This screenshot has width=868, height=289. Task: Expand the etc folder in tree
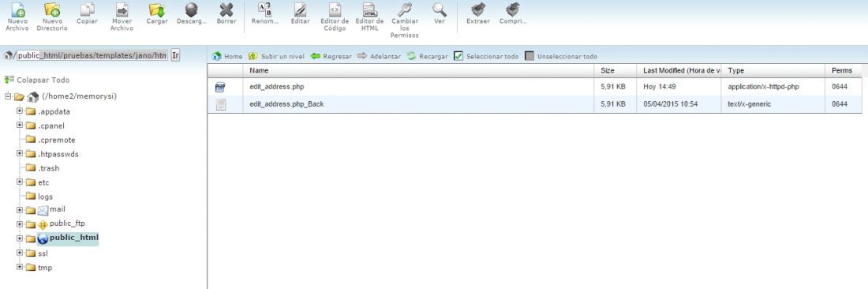(x=20, y=182)
